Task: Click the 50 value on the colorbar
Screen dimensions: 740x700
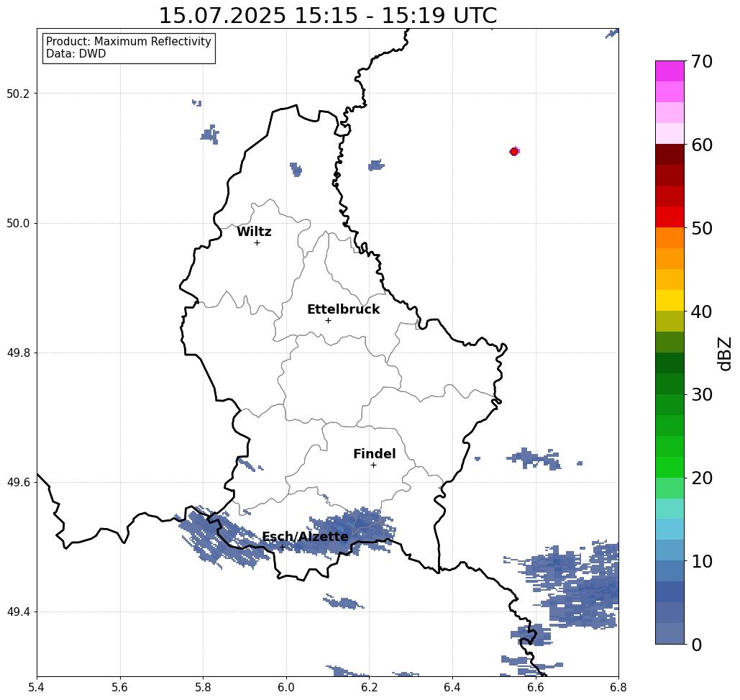Action: (701, 228)
